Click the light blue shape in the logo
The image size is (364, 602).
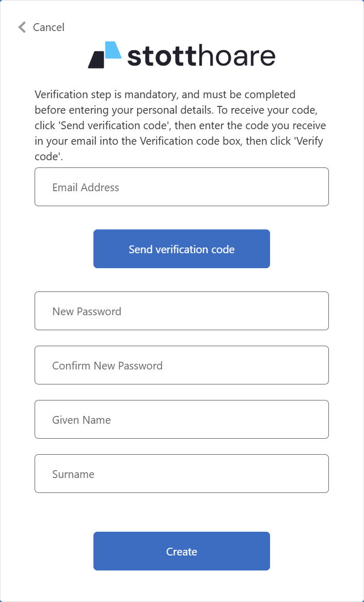pyautogui.click(x=114, y=50)
